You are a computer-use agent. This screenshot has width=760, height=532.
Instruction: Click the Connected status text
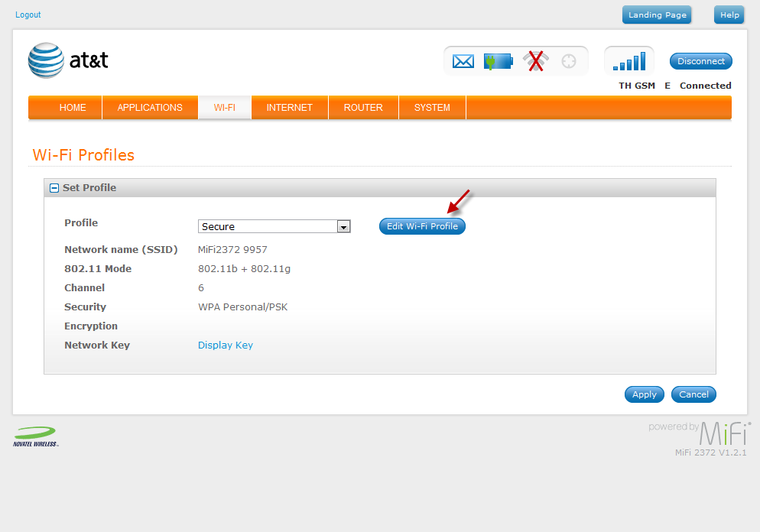tap(705, 86)
